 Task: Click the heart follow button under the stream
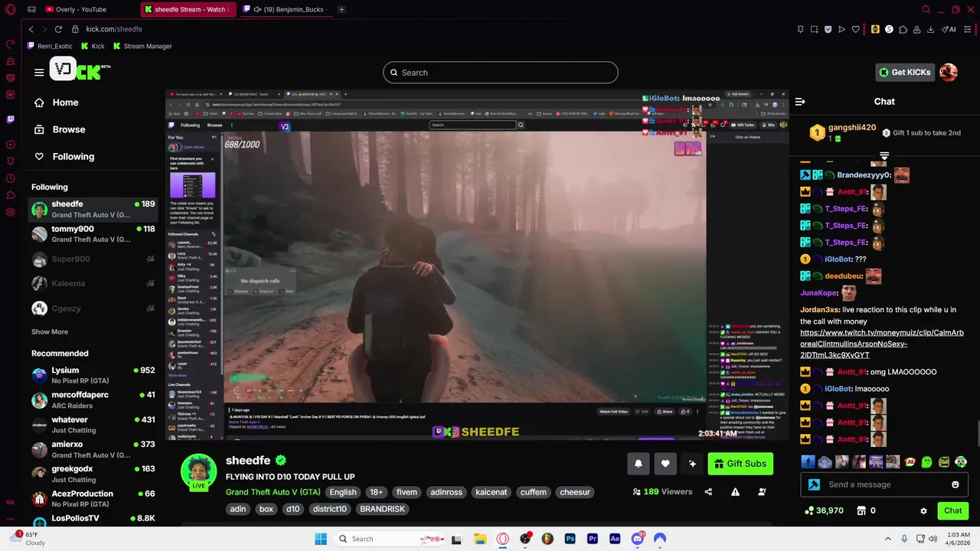pyautogui.click(x=665, y=464)
